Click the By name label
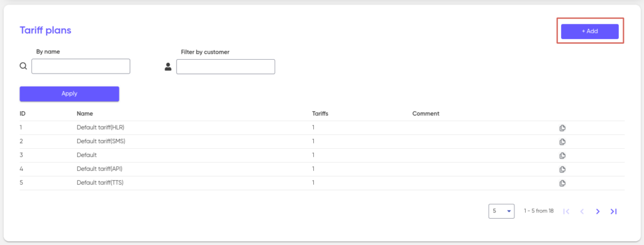This screenshot has width=644, height=245. [x=48, y=52]
